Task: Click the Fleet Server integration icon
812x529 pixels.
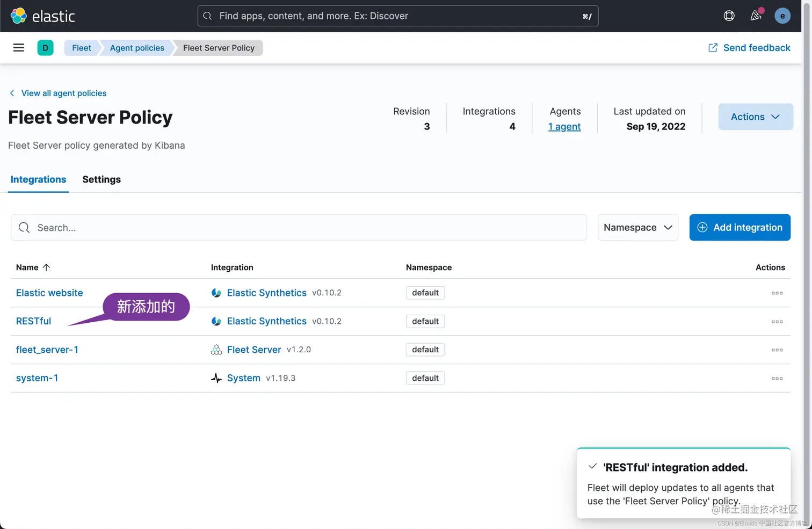Action: pos(216,350)
